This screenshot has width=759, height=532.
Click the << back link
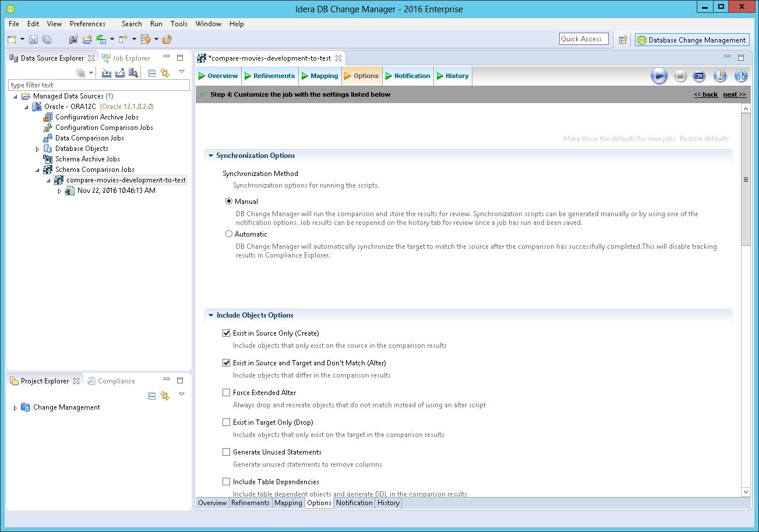click(x=706, y=94)
